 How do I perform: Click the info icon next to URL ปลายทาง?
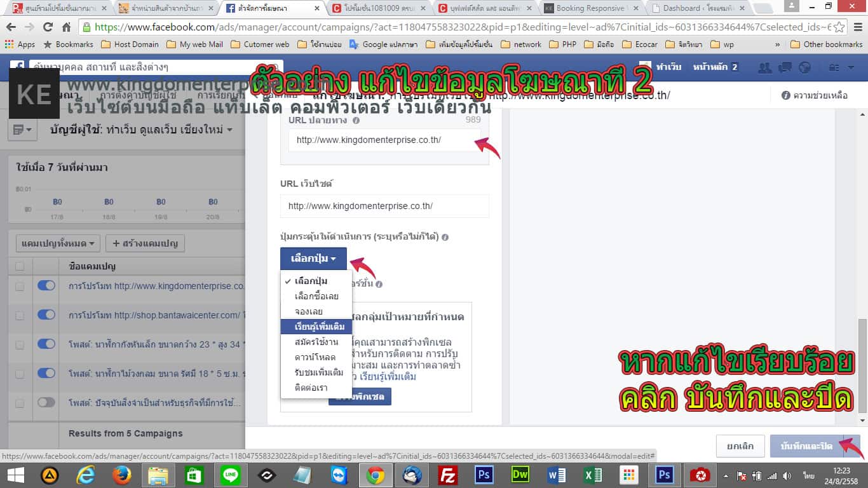click(356, 120)
